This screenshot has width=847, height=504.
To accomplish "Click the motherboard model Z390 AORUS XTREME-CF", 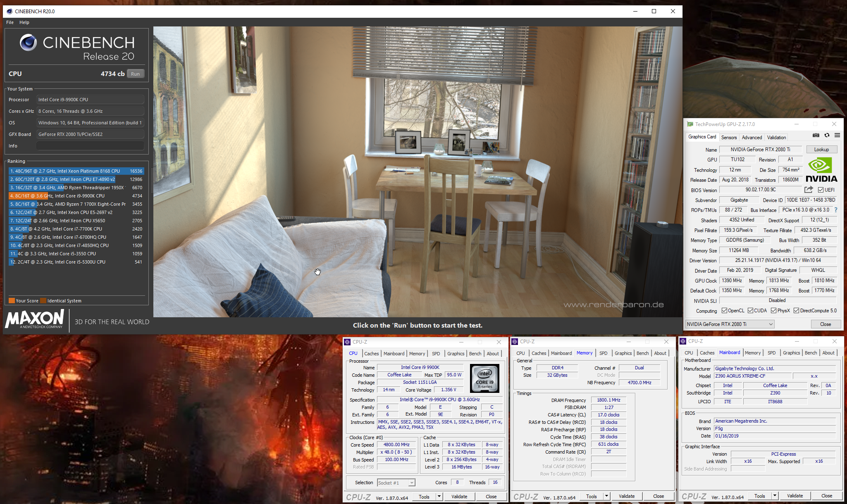I will [753, 376].
